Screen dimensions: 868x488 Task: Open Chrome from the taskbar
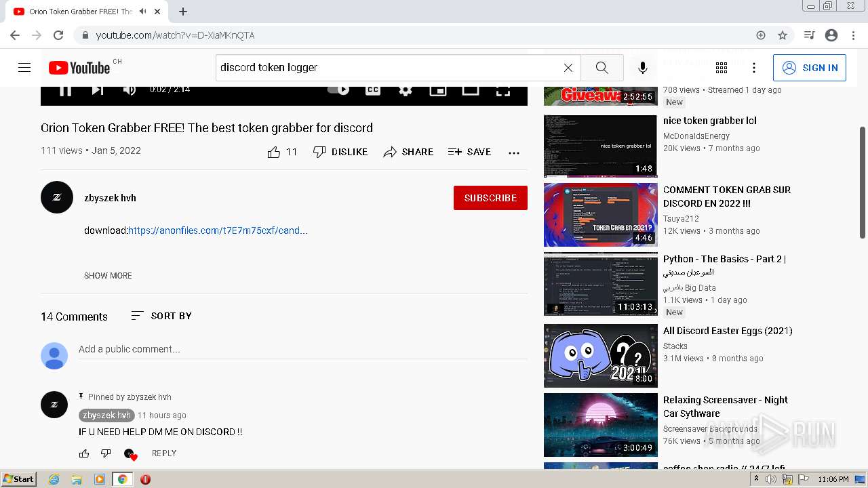pos(122,479)
